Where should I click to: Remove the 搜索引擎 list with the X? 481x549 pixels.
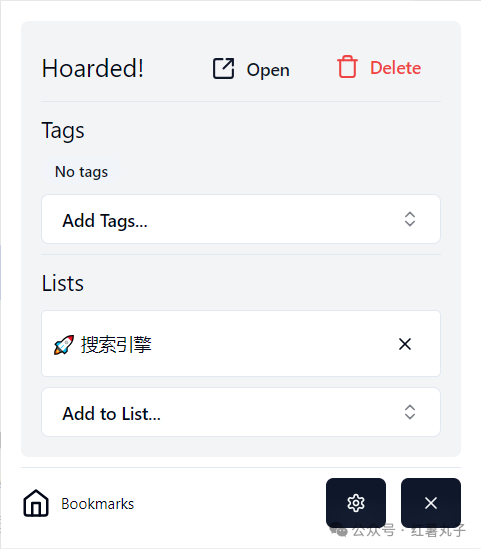[x=405, y=344]
